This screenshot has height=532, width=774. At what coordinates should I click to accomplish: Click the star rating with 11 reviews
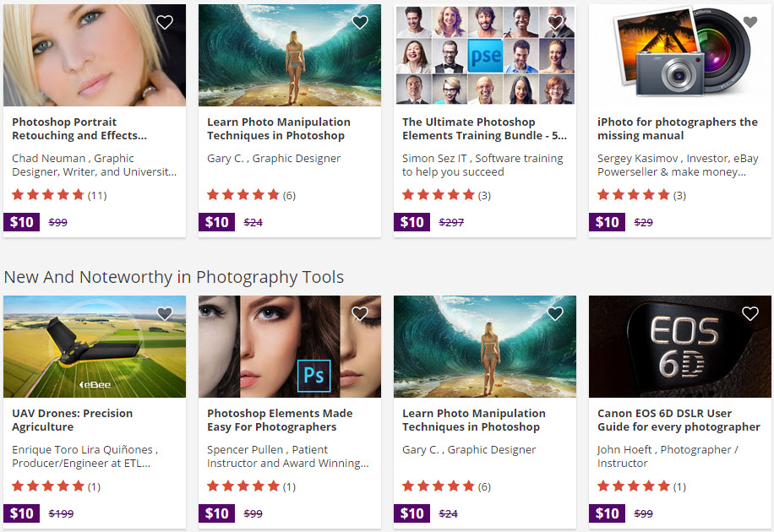coord(48,195)
